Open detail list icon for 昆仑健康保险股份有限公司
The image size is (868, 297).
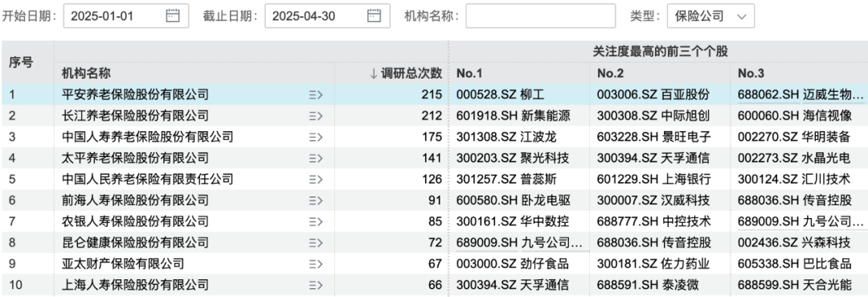coord(316,242)
